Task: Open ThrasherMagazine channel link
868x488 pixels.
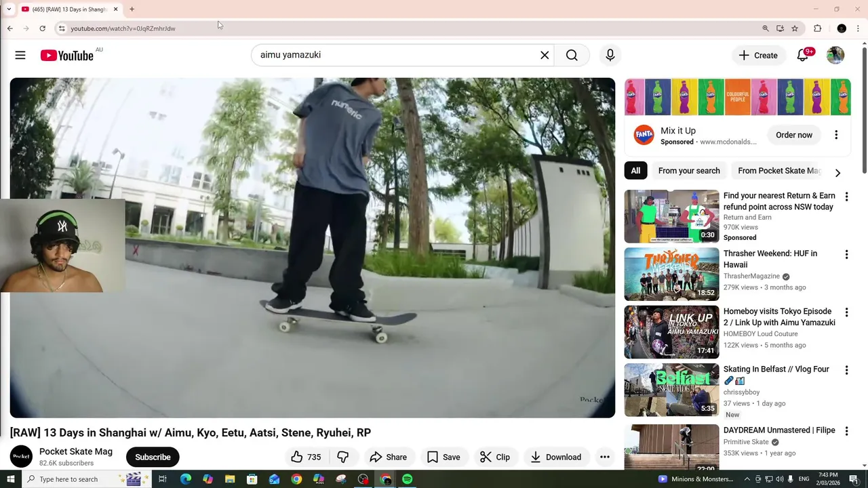Action: coord(751,277)
